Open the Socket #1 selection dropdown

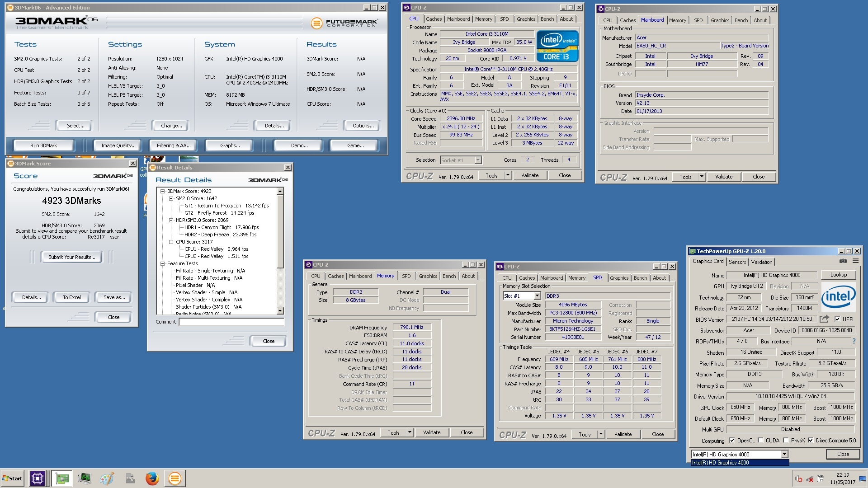pos(478,160)
